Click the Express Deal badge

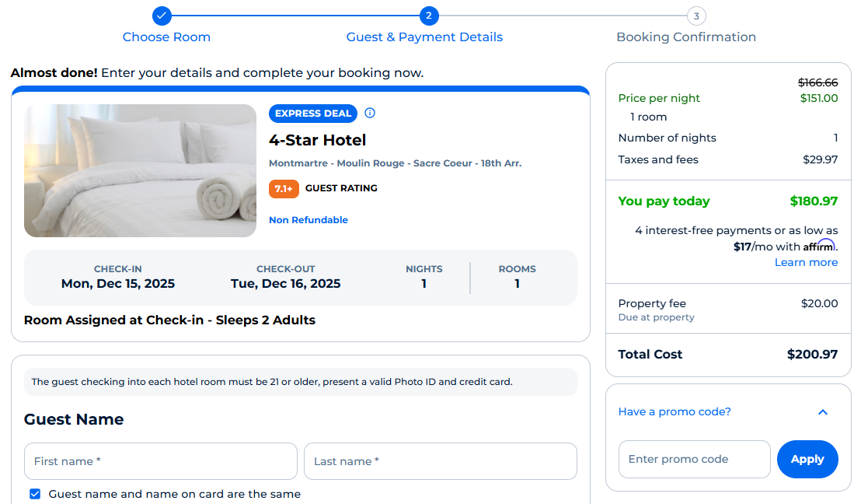(313, 113)
